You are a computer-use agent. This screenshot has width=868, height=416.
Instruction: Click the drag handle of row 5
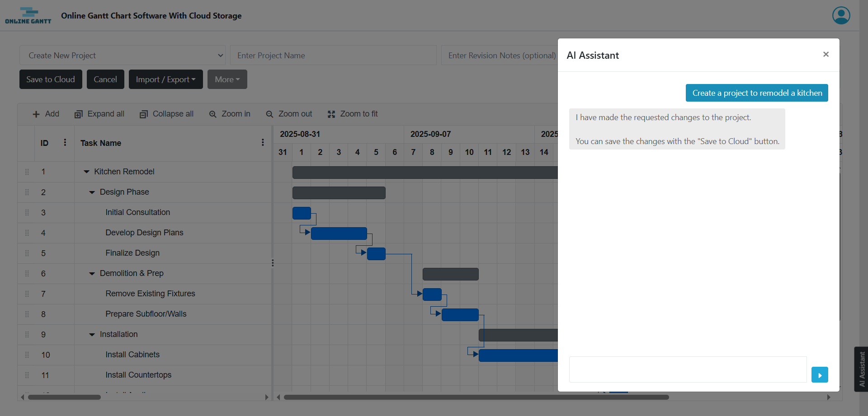tap(27, 253)
